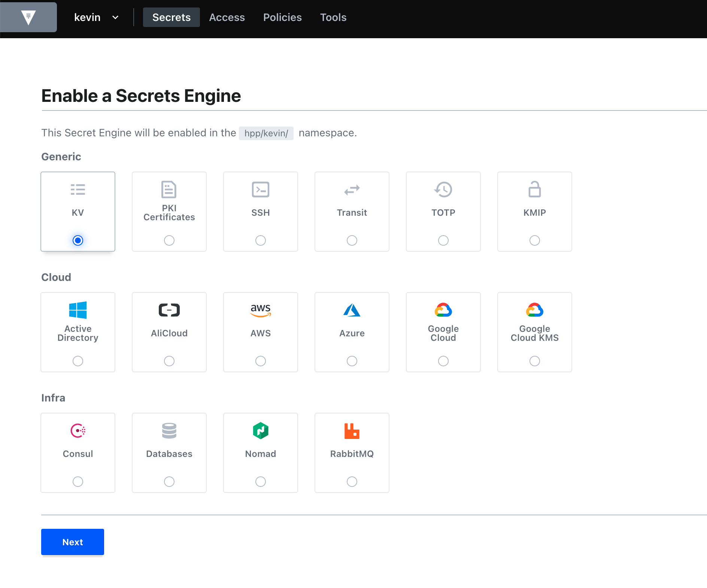Open the Policies tab

pos(282,17)
